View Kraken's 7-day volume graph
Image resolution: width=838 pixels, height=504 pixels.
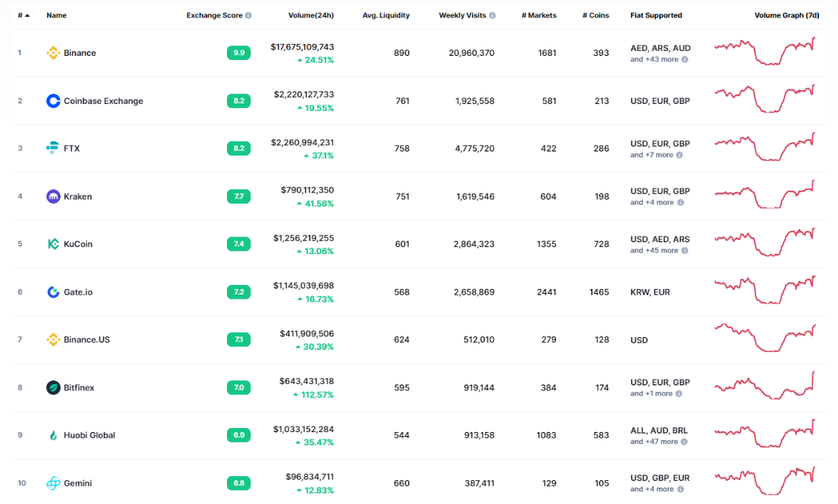coord(765,194)
